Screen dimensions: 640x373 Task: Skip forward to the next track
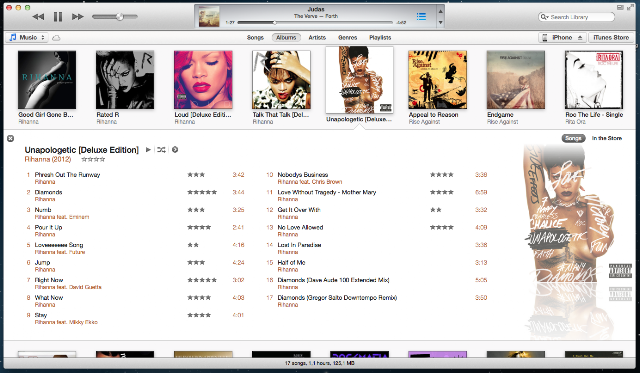pyautogui.click(x=78, y=17)
